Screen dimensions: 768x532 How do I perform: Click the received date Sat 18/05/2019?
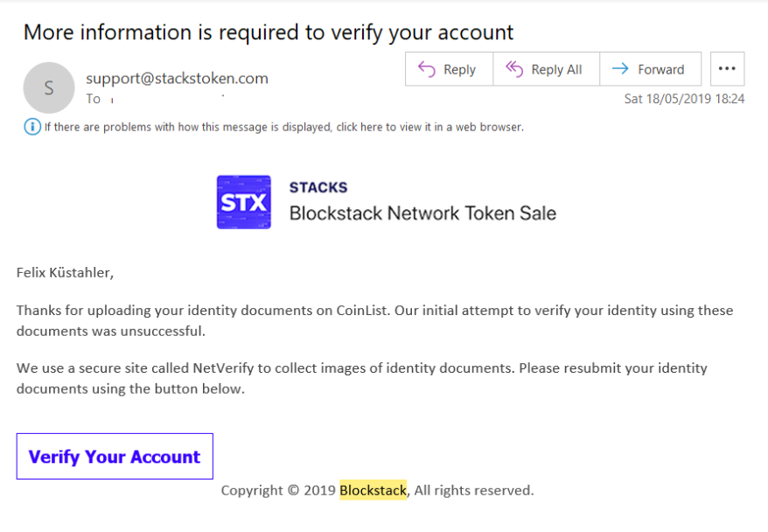tap(684, 99)
